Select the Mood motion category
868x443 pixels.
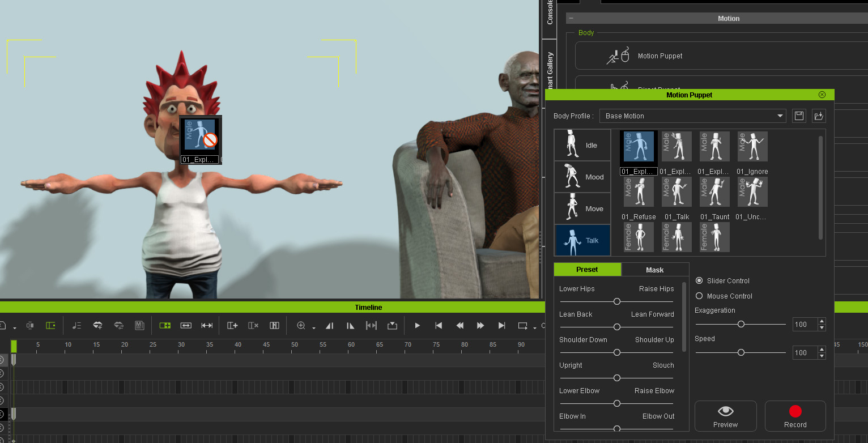(582, 177)
